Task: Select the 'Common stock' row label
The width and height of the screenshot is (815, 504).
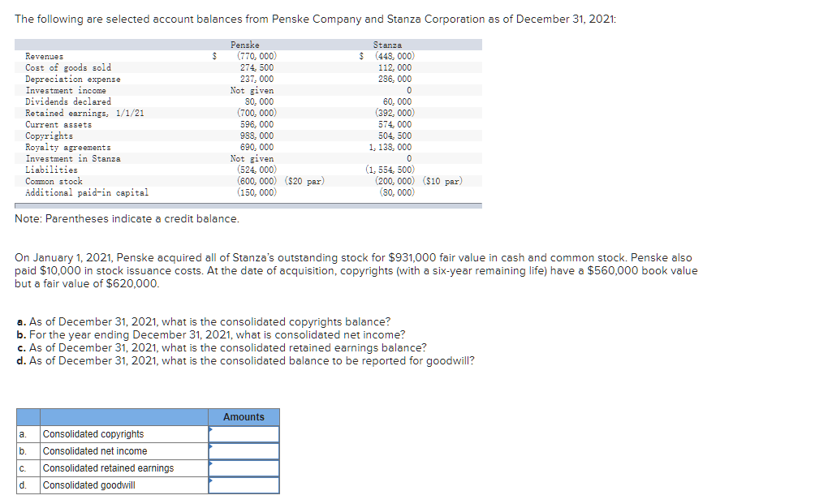Action: 54,181
